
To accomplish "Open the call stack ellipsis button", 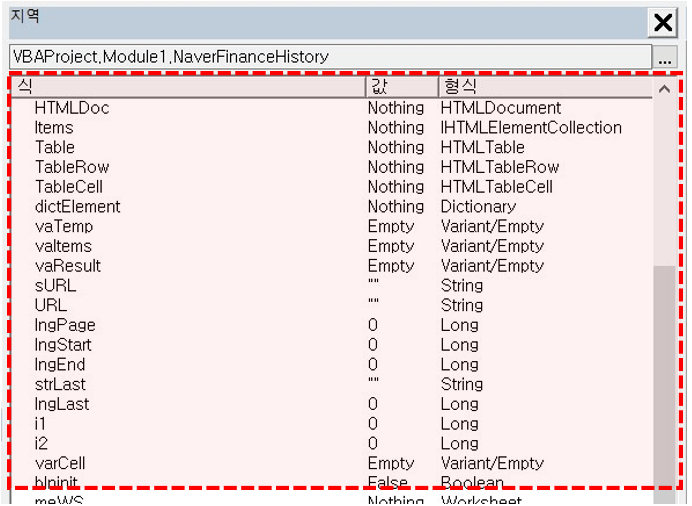I will 665,57.
